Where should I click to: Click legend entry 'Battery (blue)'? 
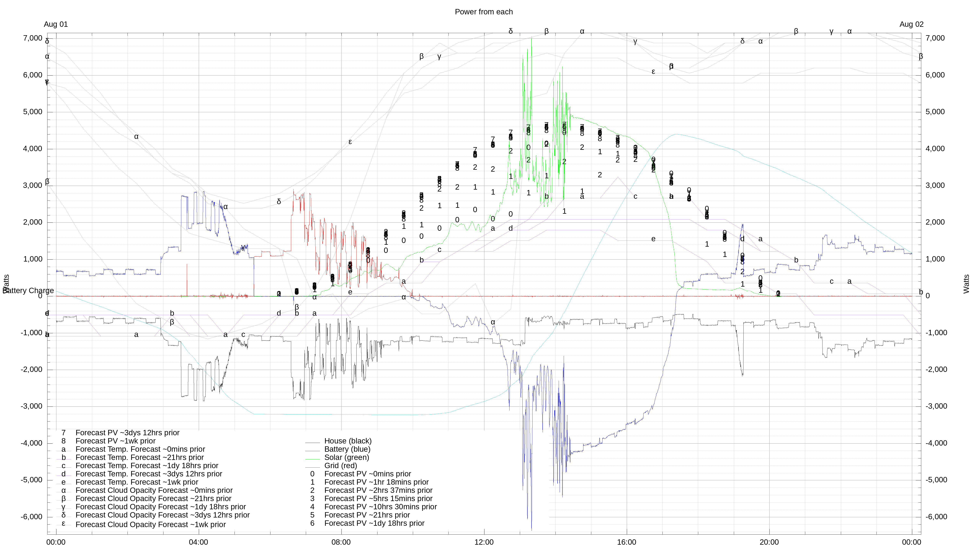click(347, 449)
